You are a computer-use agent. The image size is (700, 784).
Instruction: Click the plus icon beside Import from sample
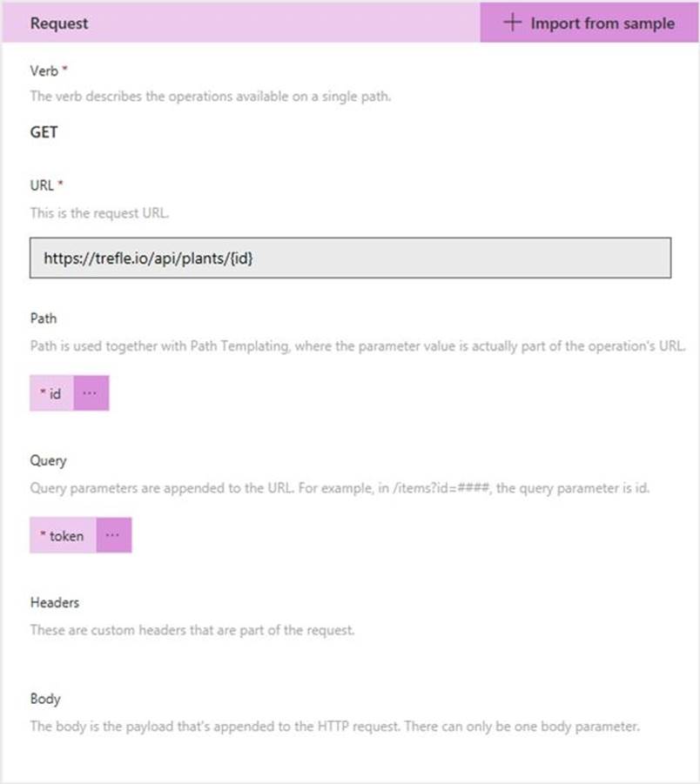513,23
